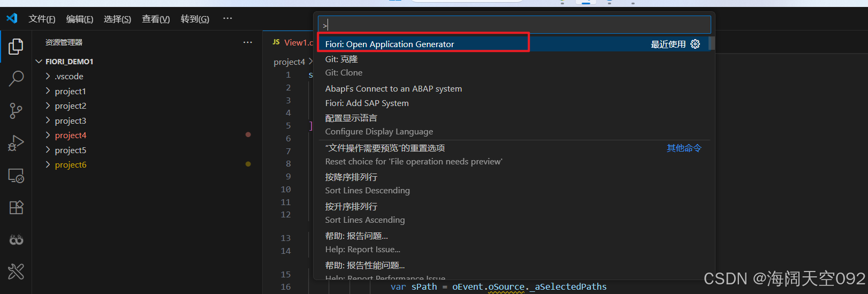The width and height of the screenshot is (868, 294).
Task: Click the command palette input field
Action: (514, 25)
